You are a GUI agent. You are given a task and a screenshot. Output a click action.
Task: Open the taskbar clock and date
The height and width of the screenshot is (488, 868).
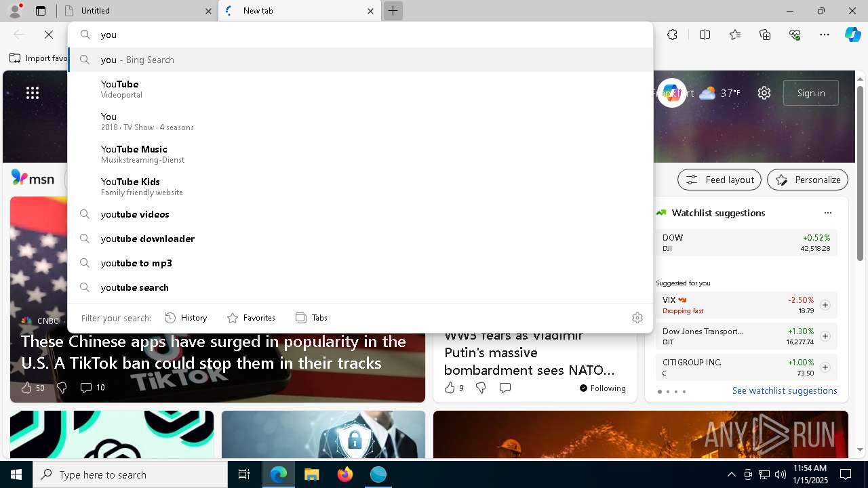(x=810, y=474)
